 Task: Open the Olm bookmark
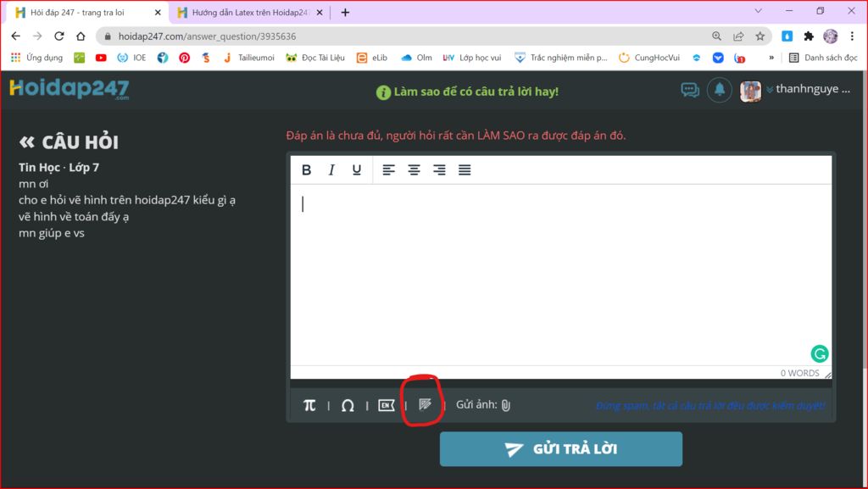pyautogui.click(x=416, y=58)
